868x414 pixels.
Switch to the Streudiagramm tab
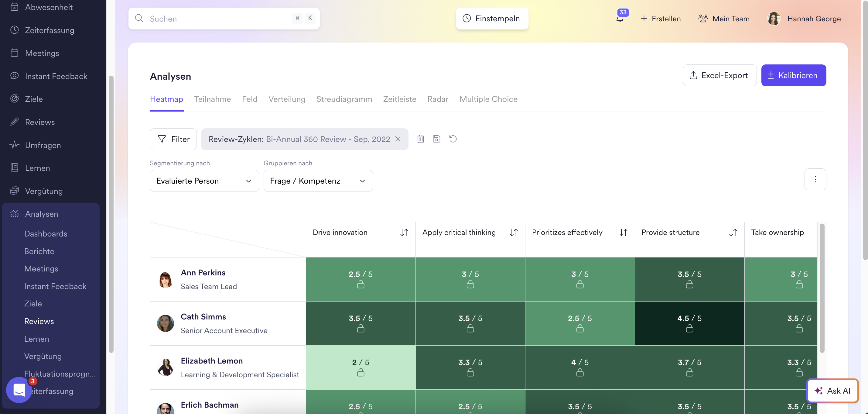pyautogui.click(x=344, y=99)
